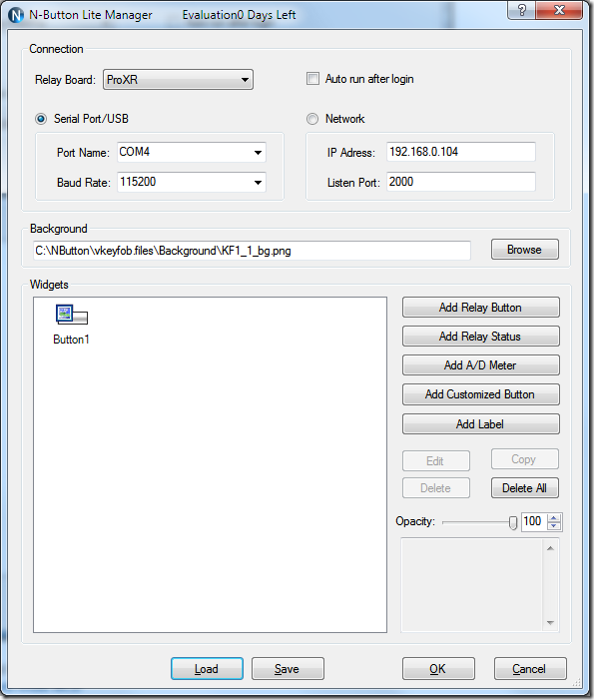Click the help question mark button
The width and height of the screenshot is (594, 700).
[521, 10]
